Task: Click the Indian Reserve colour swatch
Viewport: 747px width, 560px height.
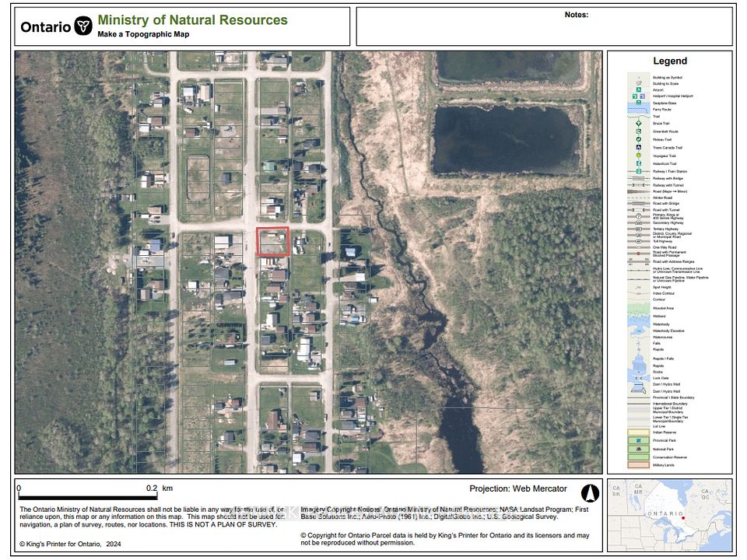Action: pyautogui.click(x=639, y=432)
